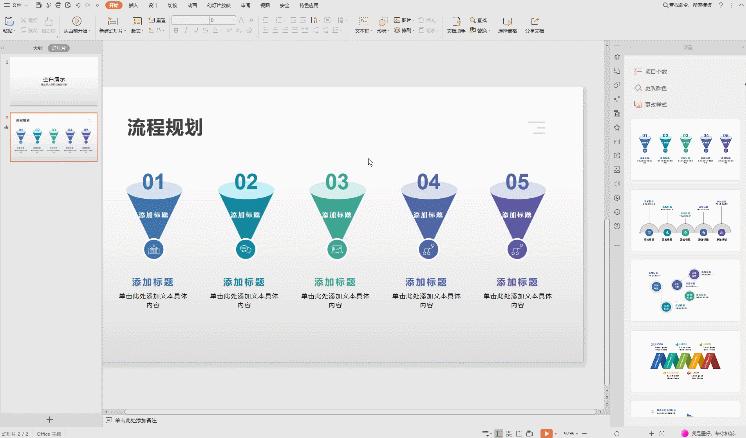Click the Save icon in quick access bar

(39, 5)
